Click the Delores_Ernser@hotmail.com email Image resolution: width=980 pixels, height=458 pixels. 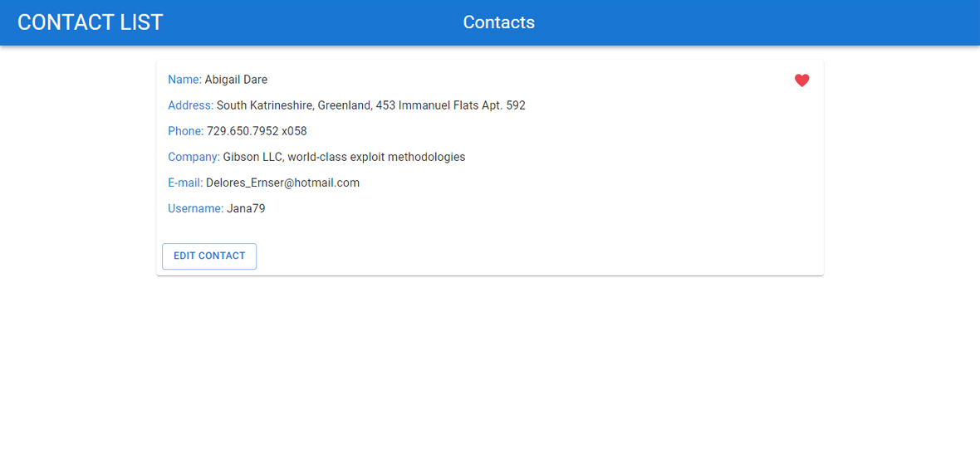pyautogui.click(x=282, y=183)
